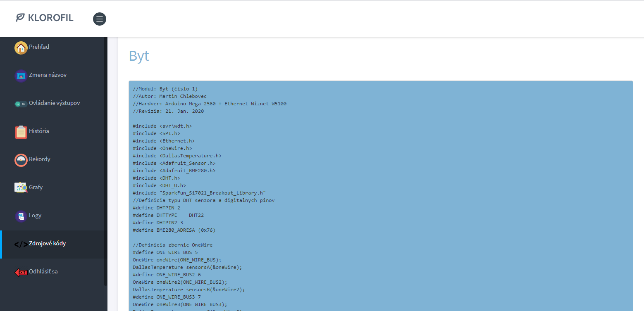Image resolution: width=644 pixels, height=311 pixels.
Task: Click the red exit icon for Odhlásiť sa
Action: click(x=21, y=273)
